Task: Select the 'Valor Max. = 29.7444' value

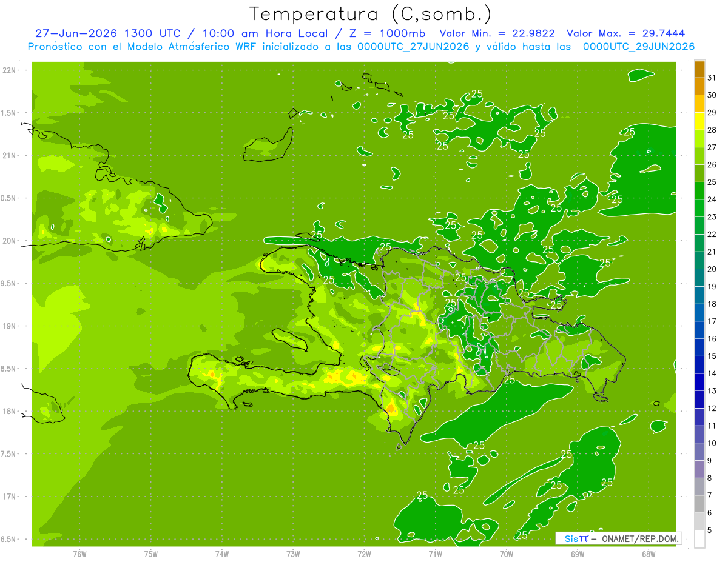Action: point(626,33)
